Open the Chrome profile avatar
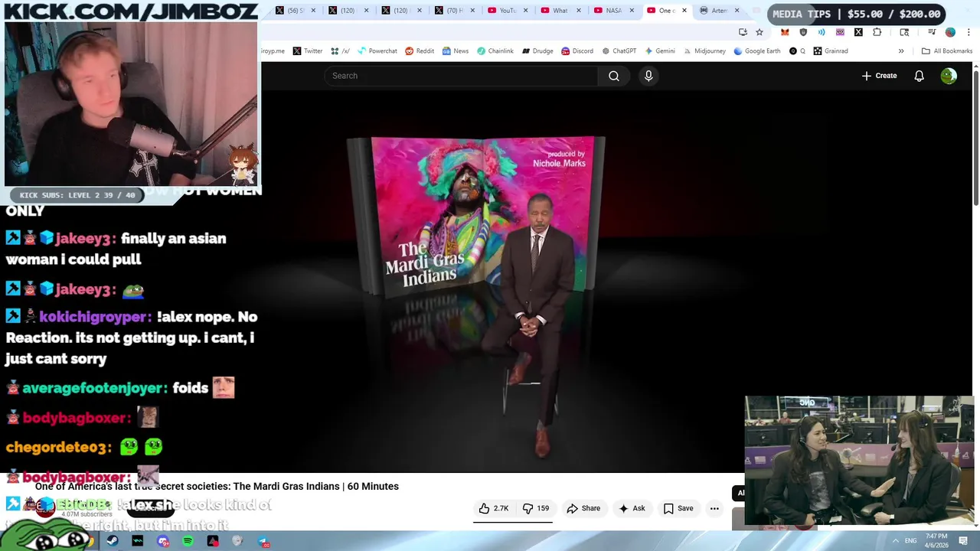The image size is (980, 551). (950, 32)
